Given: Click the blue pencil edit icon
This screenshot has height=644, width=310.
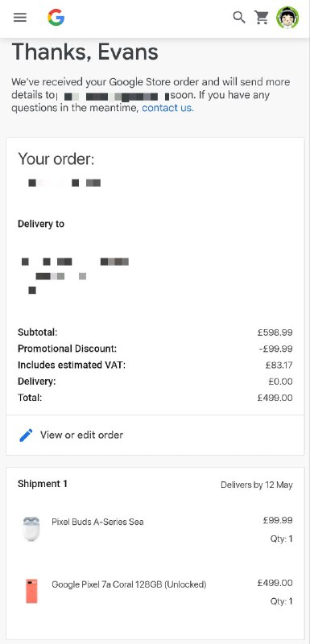Looking at the screenshot, I should click(26, 435).
